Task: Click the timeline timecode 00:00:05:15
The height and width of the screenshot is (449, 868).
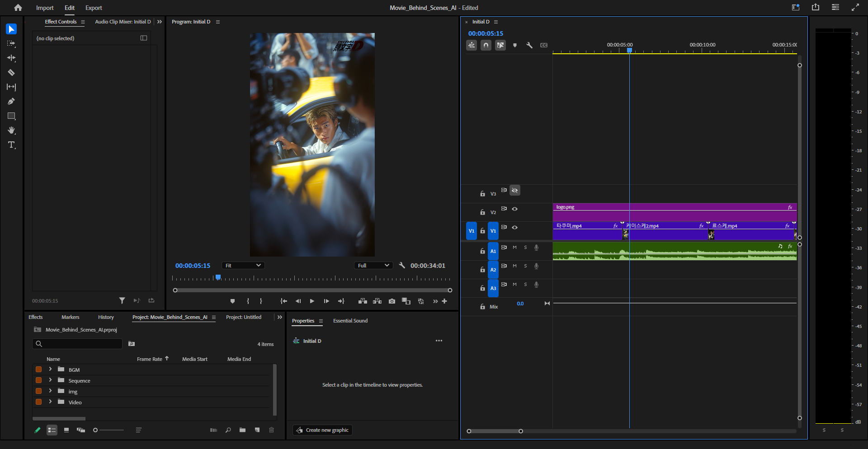Action: point(486,33)
